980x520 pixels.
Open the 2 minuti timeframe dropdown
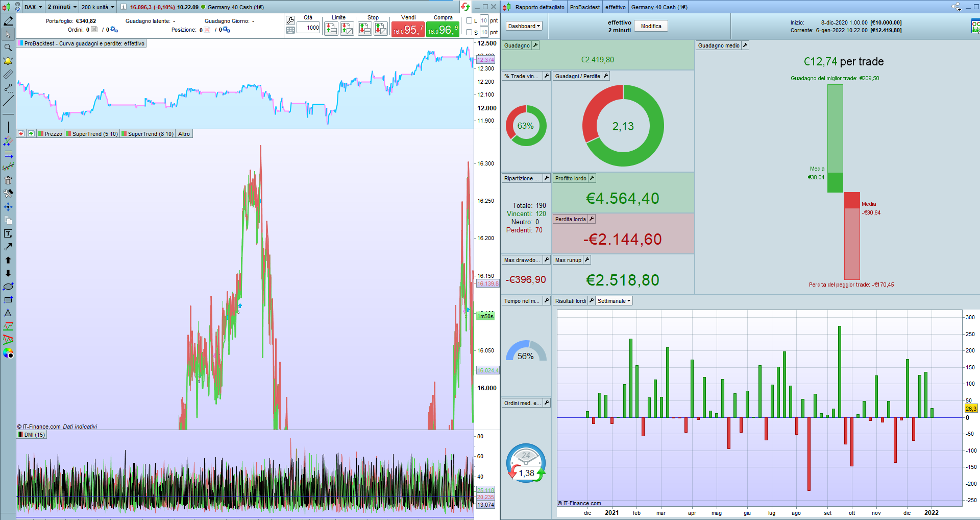(x=62, y=7)
